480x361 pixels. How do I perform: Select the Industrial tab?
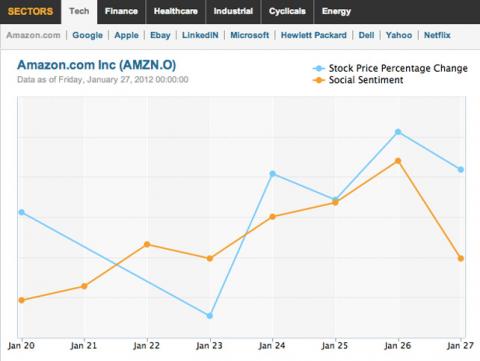[x=233, y=12]
